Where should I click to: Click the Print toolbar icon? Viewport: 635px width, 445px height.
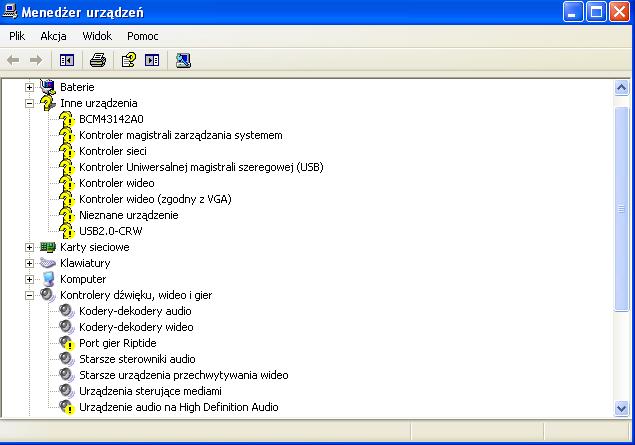[x=98, y=60]
